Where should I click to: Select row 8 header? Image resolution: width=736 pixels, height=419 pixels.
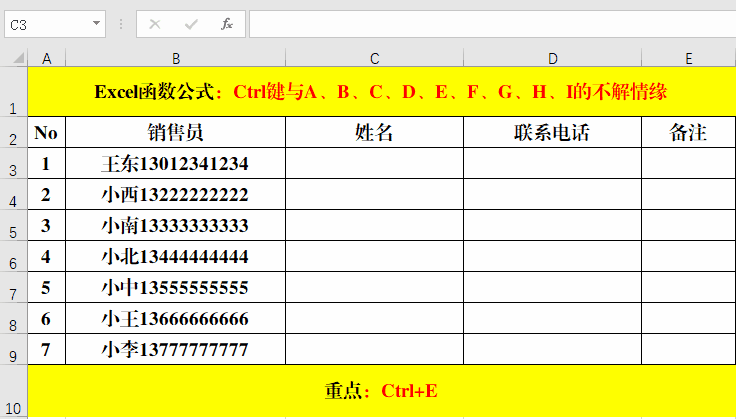pyautogui.click(x=13, y=318)
